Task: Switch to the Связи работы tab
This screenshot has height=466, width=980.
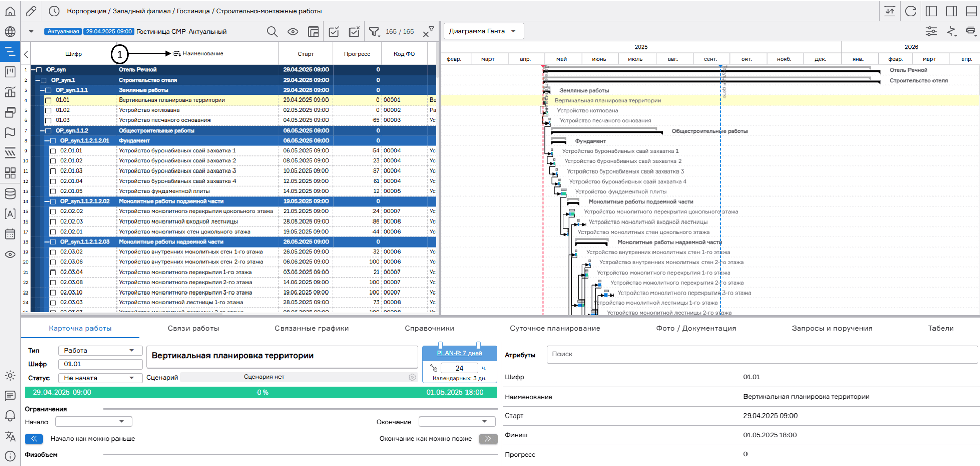Action: click(x=193, y=328)
